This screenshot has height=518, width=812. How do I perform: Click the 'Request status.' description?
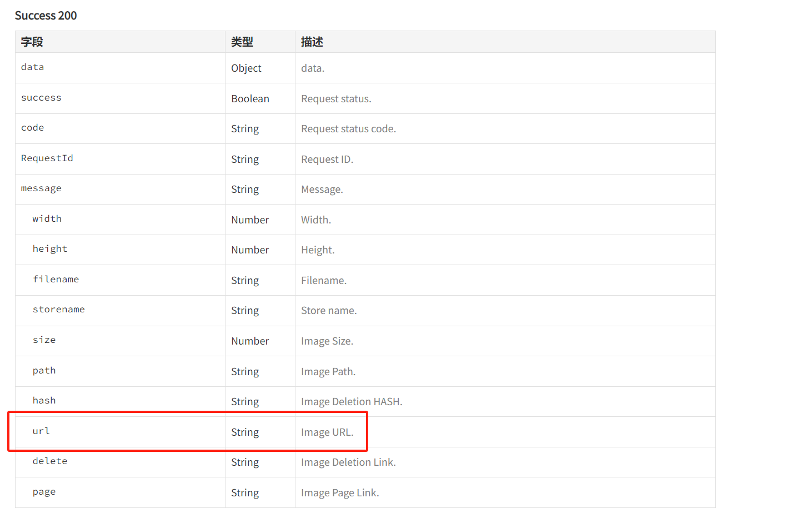(336, 98)
